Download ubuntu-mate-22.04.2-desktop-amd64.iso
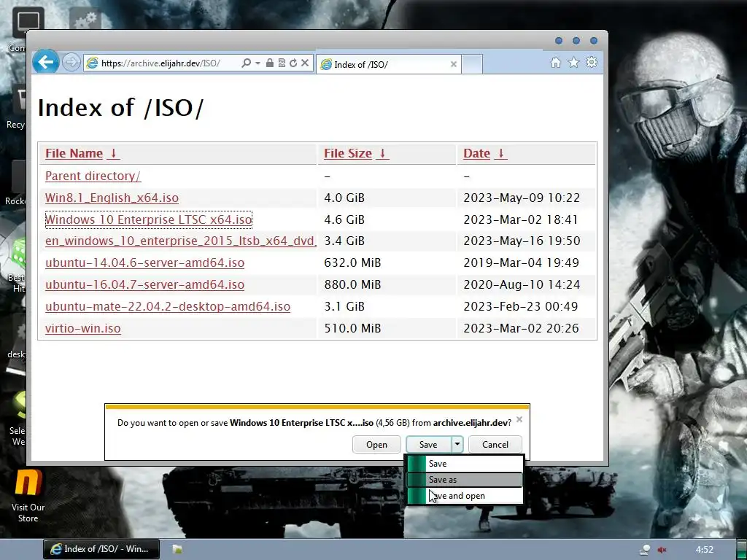Screen dimensions: 747x560 168,307
